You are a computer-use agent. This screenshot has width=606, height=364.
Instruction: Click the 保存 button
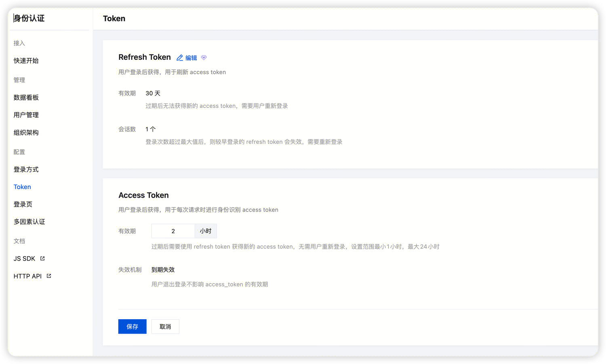point(133,326)
